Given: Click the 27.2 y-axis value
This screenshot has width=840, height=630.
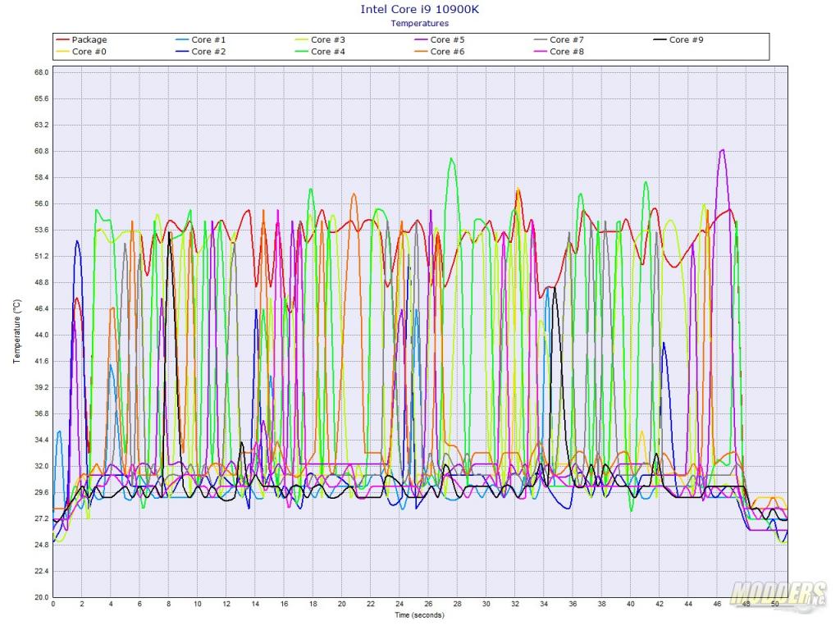Looking at the screenshot, I should pyautogui.click(x=42, y=518).
